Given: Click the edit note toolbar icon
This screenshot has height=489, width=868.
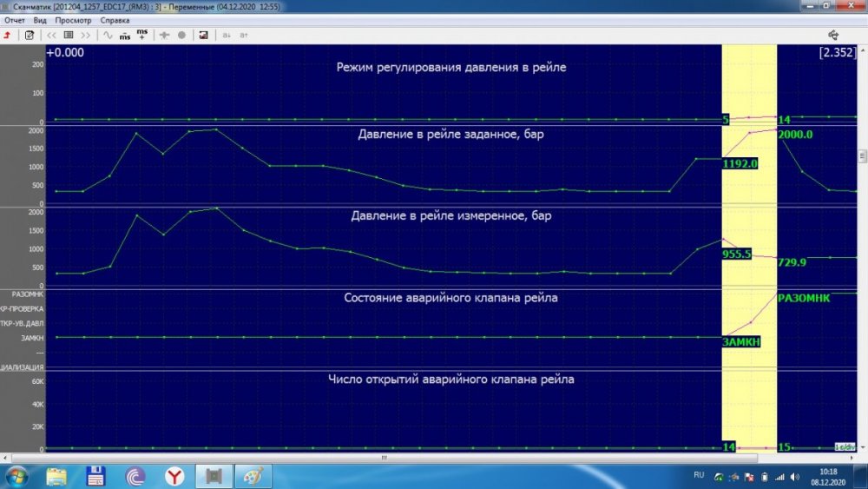Looking at the screenshot, I should (30, 35).
